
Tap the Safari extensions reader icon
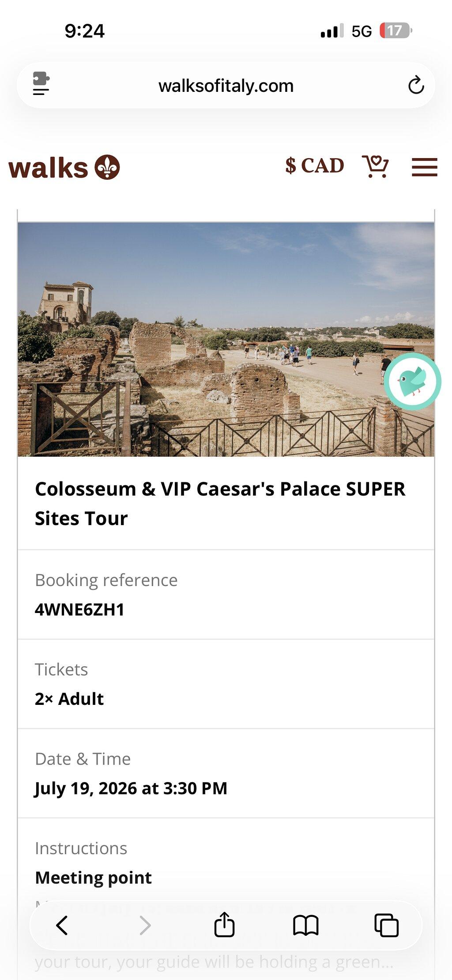(41, 83)
